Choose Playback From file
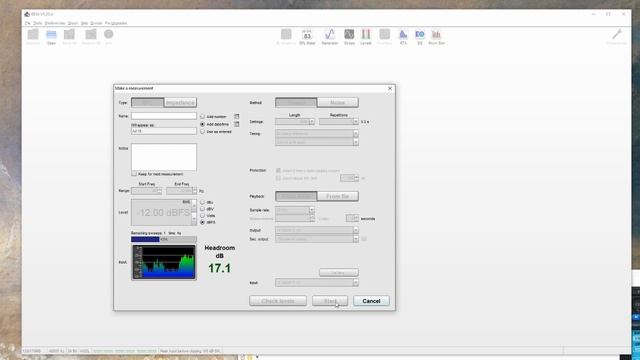This screenshot has width=640, height=360. 338,196
